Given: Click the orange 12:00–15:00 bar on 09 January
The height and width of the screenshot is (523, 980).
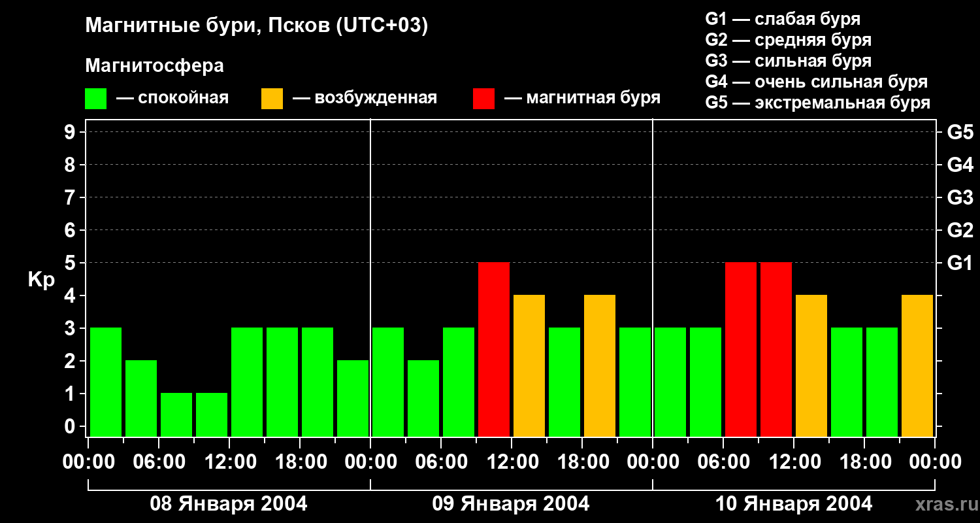Looking at the screenshot, I should point(529,365).
